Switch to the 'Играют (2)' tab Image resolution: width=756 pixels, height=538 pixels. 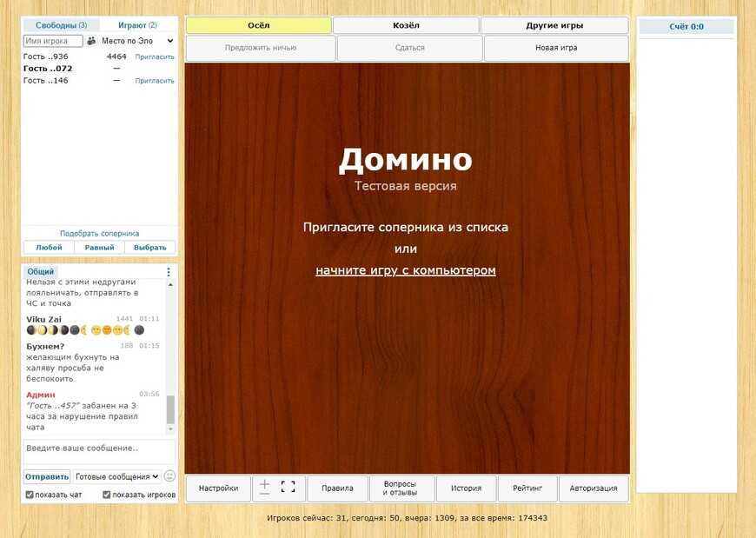tap(138, 25)
